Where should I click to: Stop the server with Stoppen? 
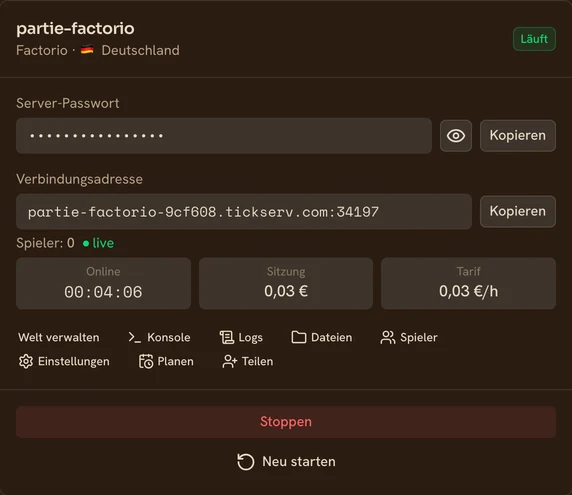286,422
